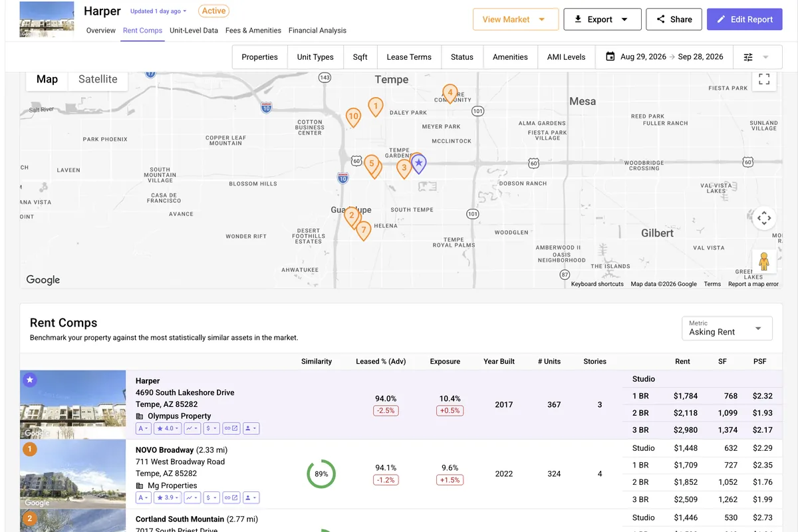Click the Share button
This screenshot has width=798, height=532.
pyautogui.click(x=674, y=19)
